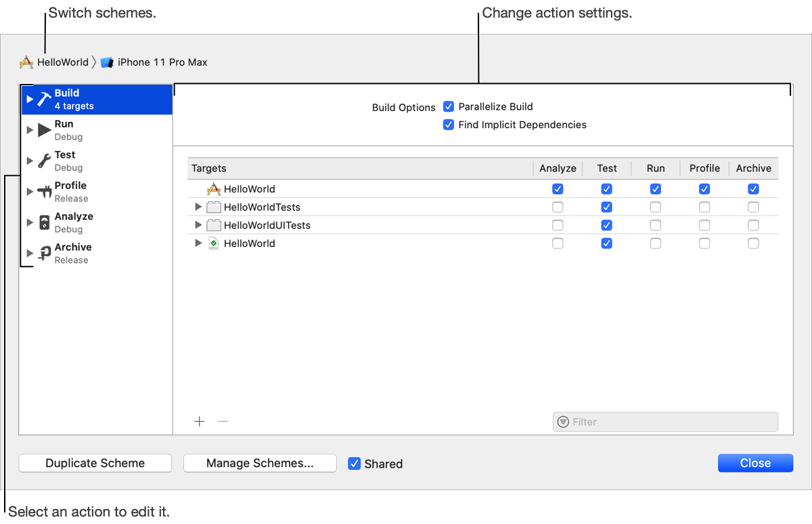This screenshot has width=812, height=524.
Task: Select the Profile Release action
Action: coord(70,192)
